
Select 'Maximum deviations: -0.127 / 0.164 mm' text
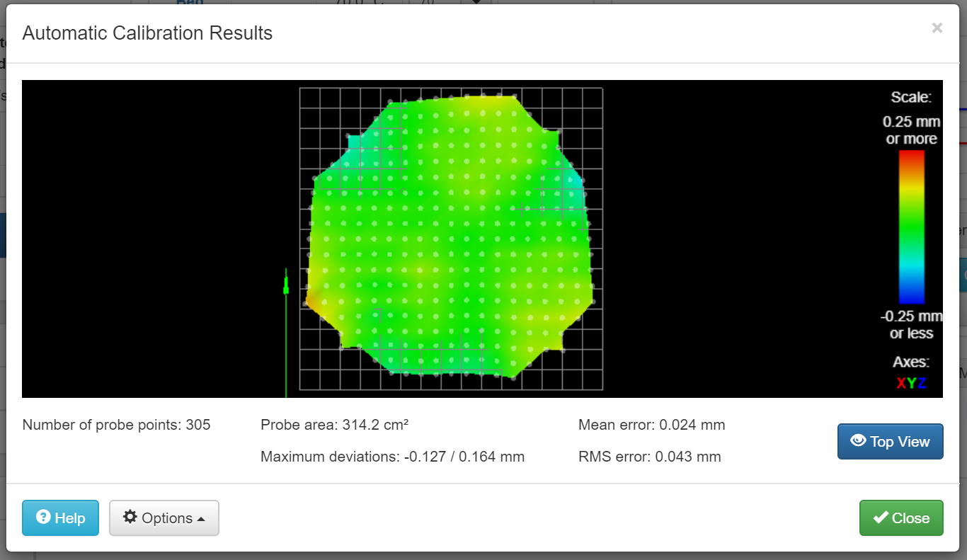click(392, 457)
